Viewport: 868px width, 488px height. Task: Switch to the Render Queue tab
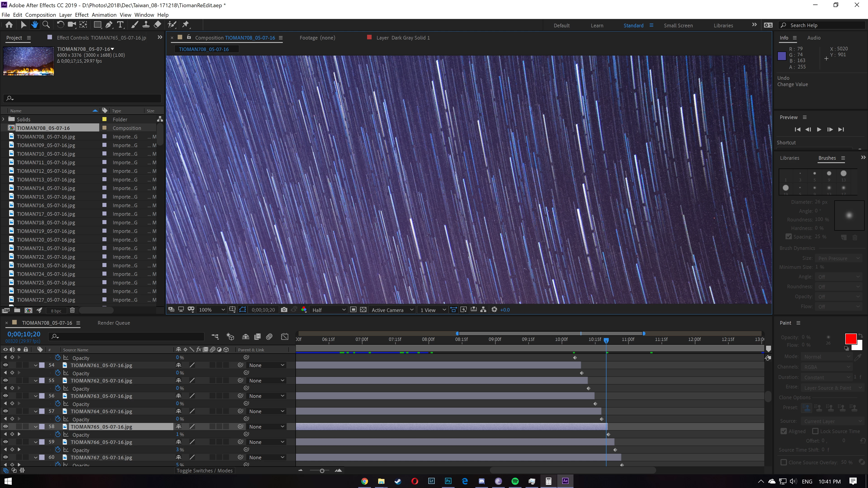[113, 323]
